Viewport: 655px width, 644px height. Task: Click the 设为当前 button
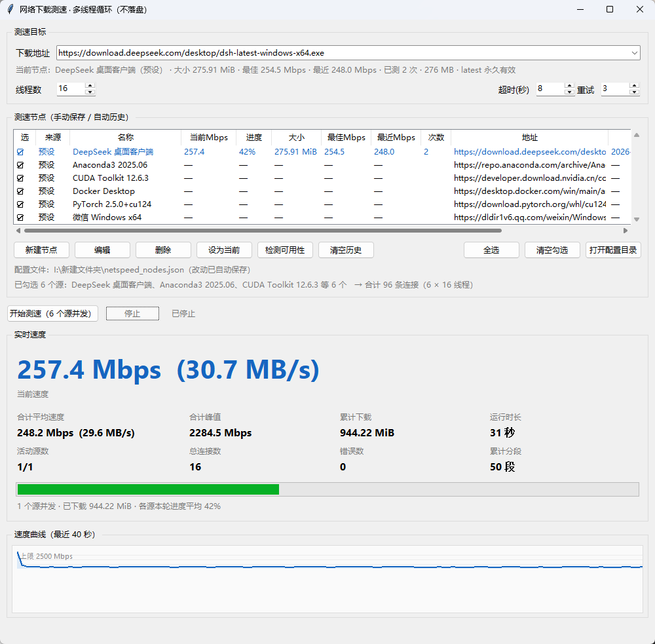tap(224, 250)
